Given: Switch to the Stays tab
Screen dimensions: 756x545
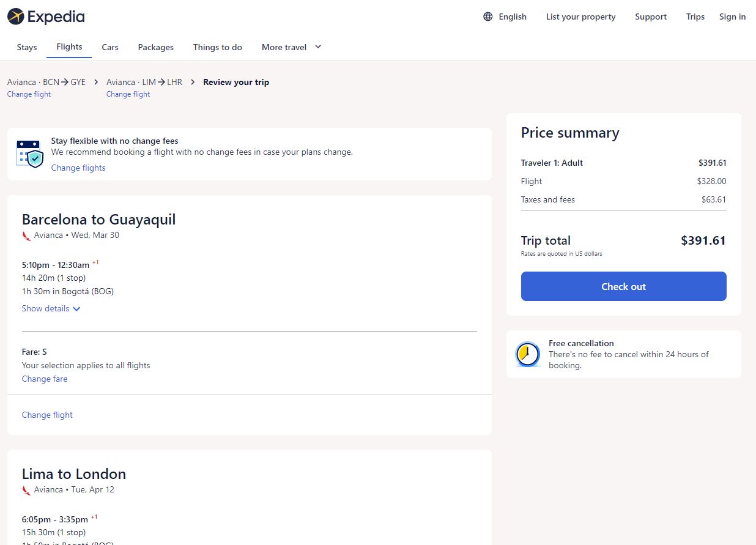Looking at the screenshot, I should (x=27, y=47).
